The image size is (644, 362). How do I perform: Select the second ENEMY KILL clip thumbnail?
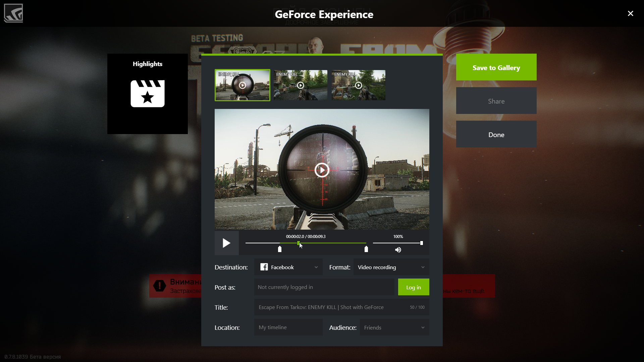(x=300, y=85)
